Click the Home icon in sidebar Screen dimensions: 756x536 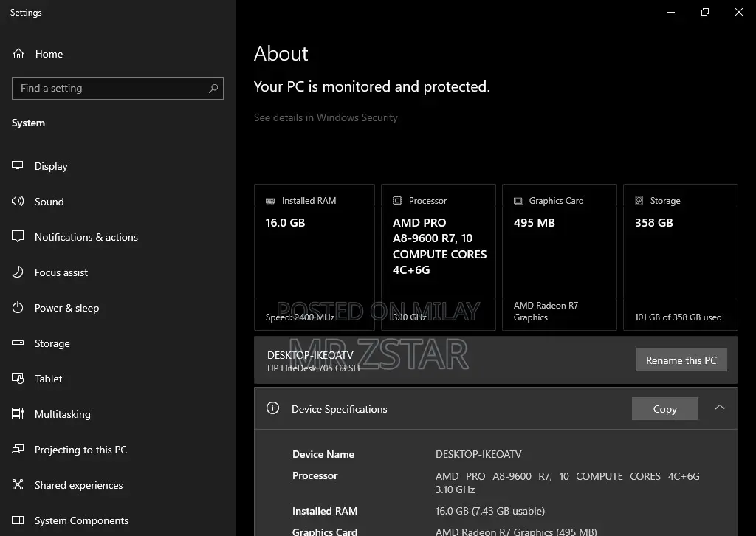[x=18, y=54]
